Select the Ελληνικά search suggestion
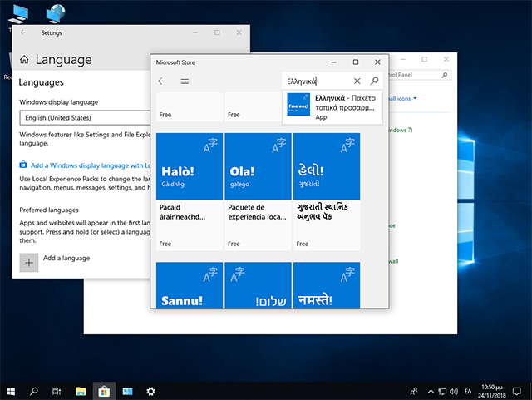Screen dimensions: 532x400 coord(332,107)
